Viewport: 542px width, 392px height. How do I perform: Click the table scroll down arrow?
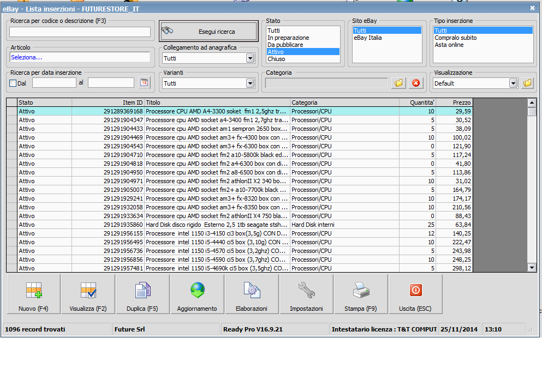(x=532, y=268)
